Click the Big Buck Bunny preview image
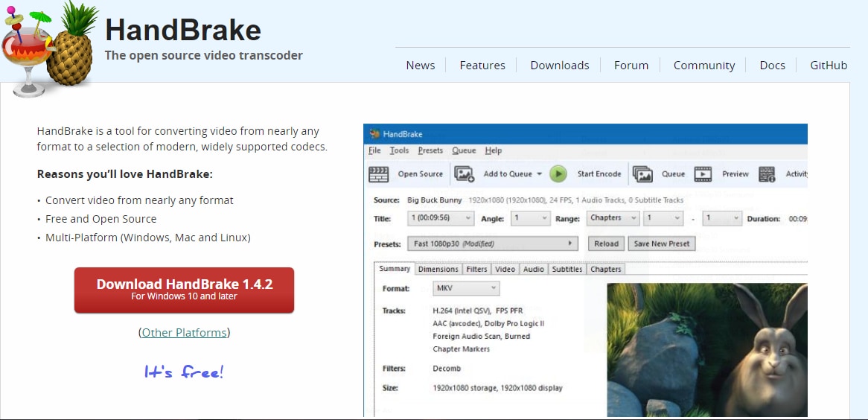The image size is (868, 420). tap(707, 350)
